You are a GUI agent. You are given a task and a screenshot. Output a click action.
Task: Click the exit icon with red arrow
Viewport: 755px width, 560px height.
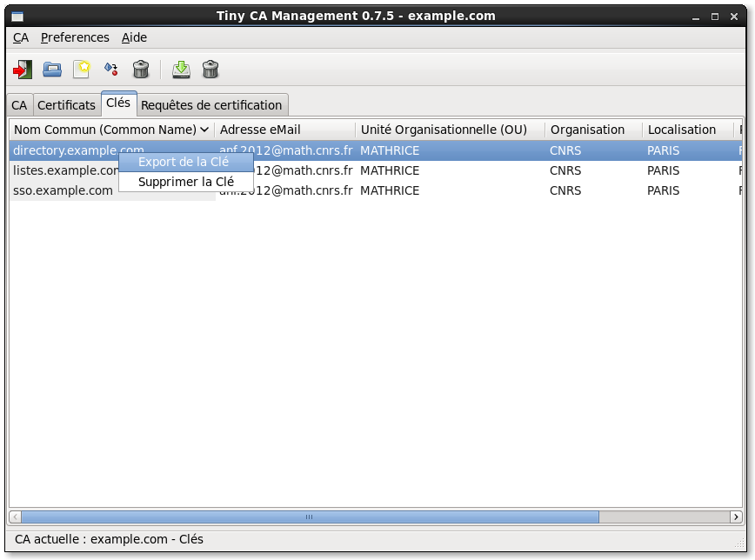click(x=23, y=70)
